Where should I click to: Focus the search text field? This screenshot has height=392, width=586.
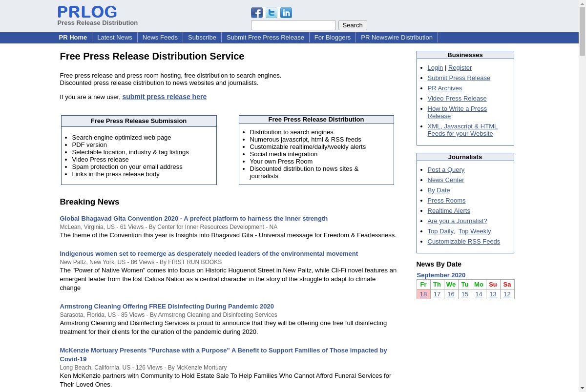tap(293, 25)
